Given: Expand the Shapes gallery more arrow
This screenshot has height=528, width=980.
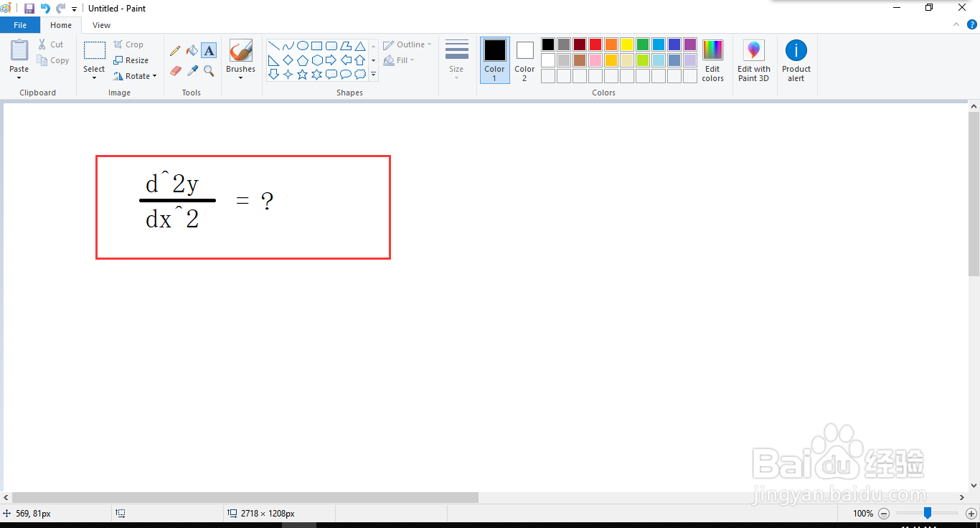Looking at the screenshot, I should coord(373,74).
